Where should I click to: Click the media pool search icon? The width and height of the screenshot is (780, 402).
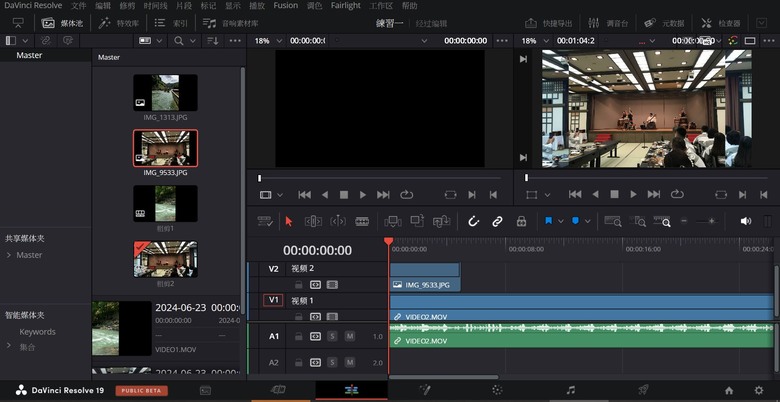click(x=179, y=41)
